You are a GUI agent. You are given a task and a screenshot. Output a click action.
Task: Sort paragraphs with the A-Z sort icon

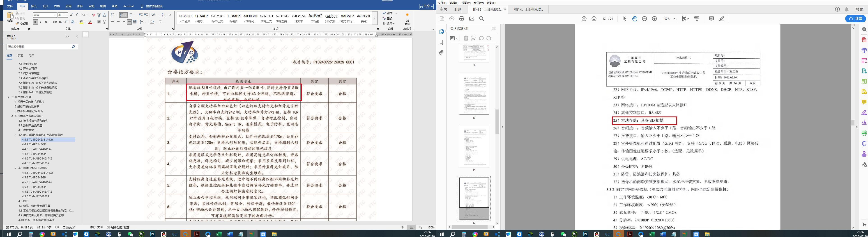tap(163, 15)
